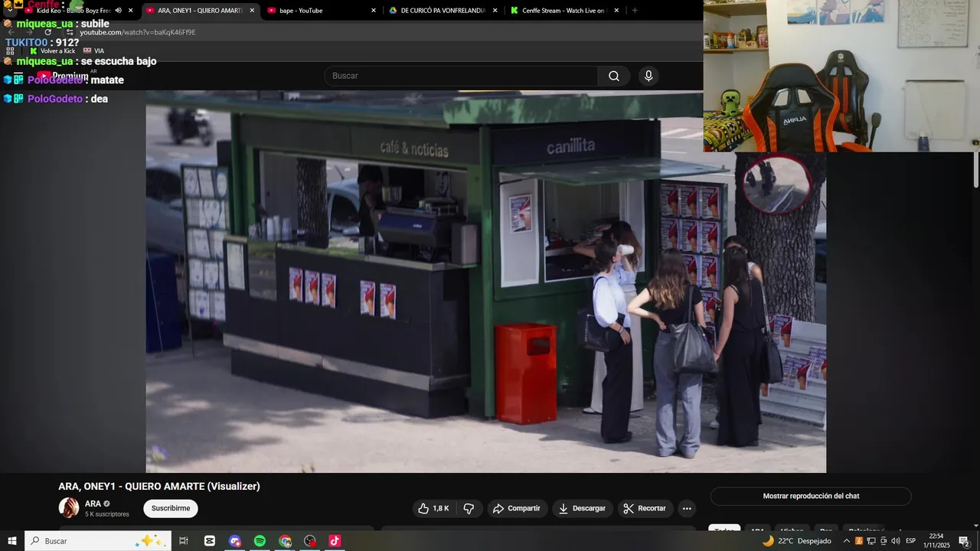Open the browser apps grid icon
Screen dimensions: 980x551
pyautogui.click(x=10, y=51)
